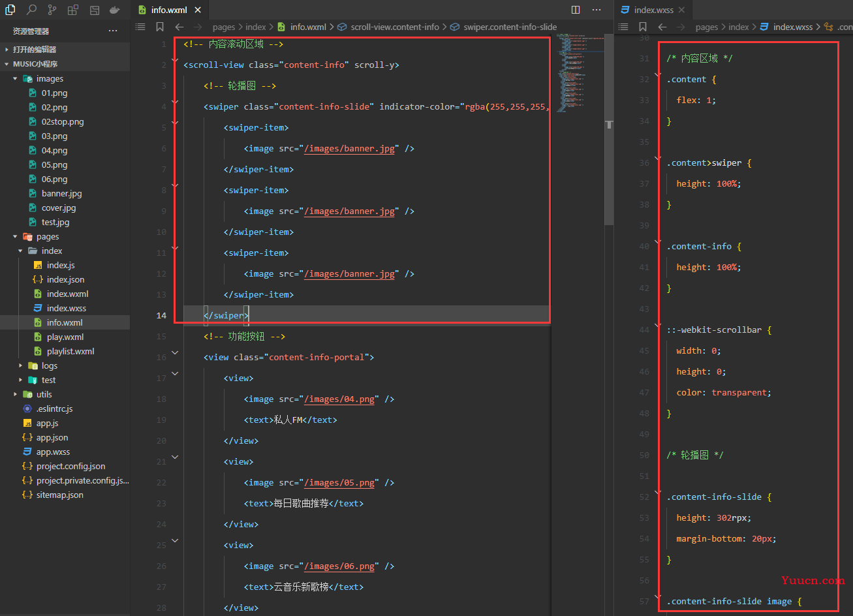Click the pages breadcrumb in the left editor
This screenshot has height=616, width=853.
224,27
